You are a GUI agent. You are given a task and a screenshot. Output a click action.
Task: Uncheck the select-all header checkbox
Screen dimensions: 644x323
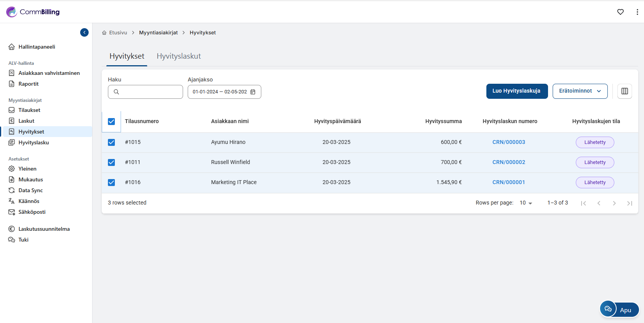point(111,122)
